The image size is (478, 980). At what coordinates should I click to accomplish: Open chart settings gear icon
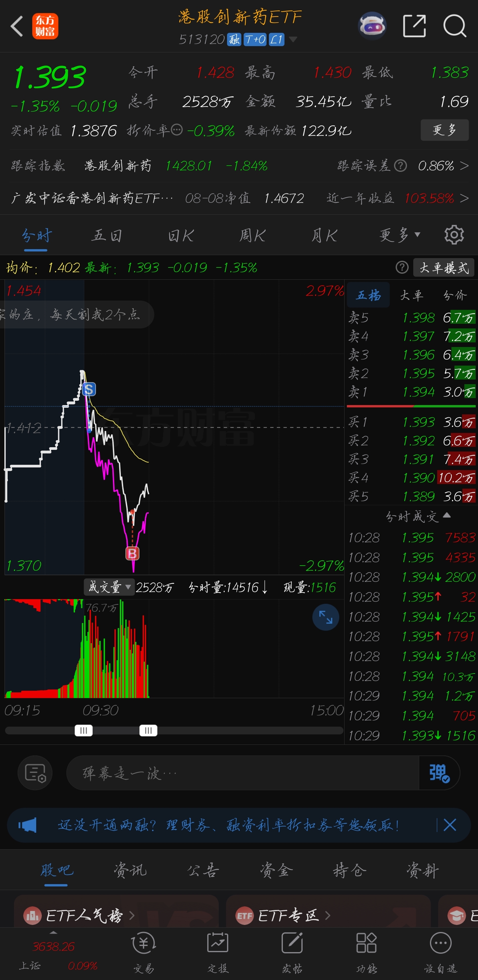tap(454, 235)
